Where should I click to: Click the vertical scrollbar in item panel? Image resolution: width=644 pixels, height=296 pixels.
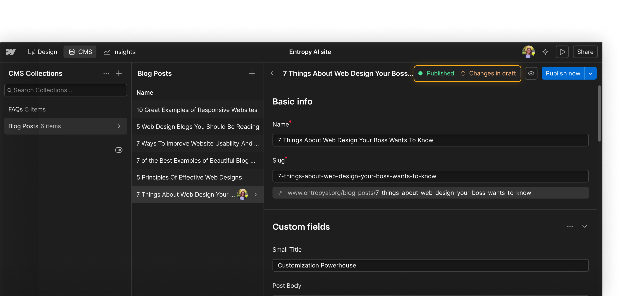coord(600,114)
